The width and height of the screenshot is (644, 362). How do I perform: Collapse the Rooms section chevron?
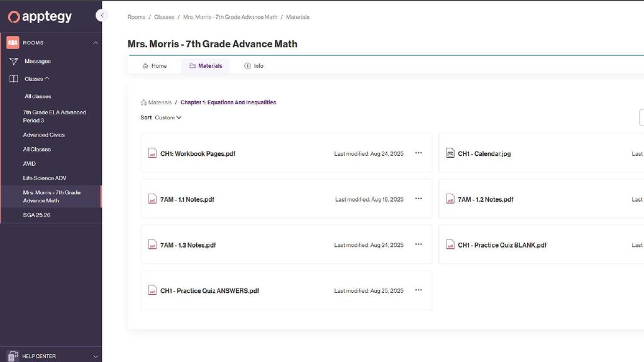[x=96, y=43]
